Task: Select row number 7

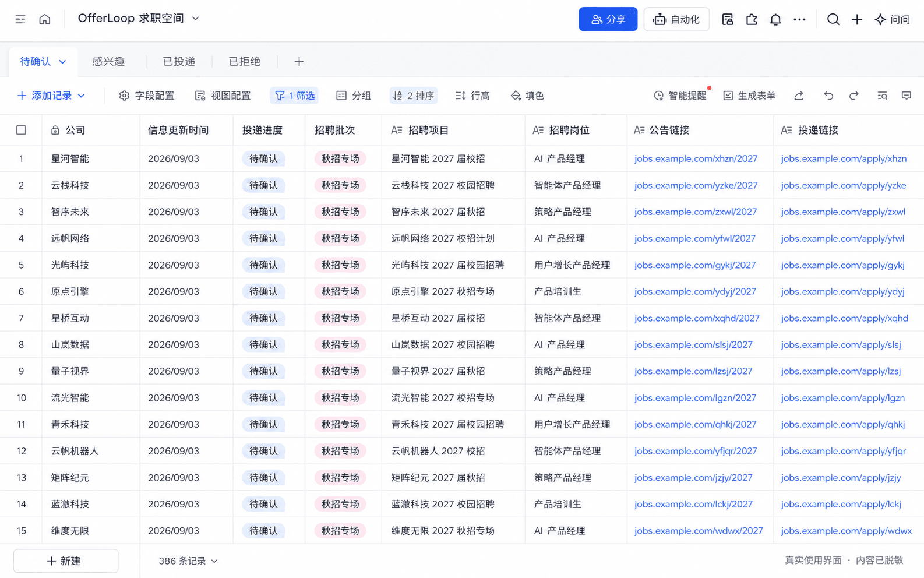Action: [21, 318]
